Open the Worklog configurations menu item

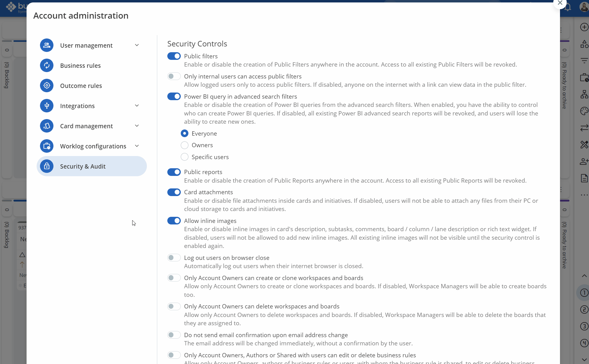[x=92, y=146]
